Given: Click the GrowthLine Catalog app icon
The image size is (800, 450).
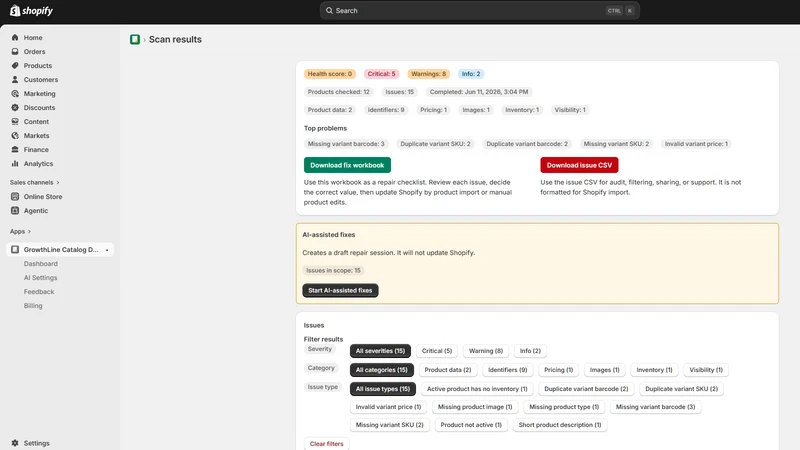Looking at the screenshot, I should [15, 249].
